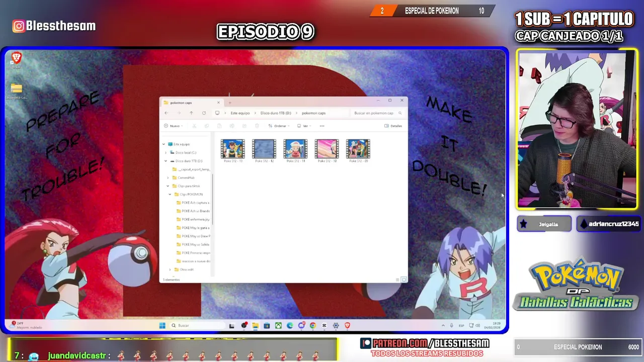644x362 pixels.
Task: Select 'POKE enfermera joy' folder
Action: point(193,219)
